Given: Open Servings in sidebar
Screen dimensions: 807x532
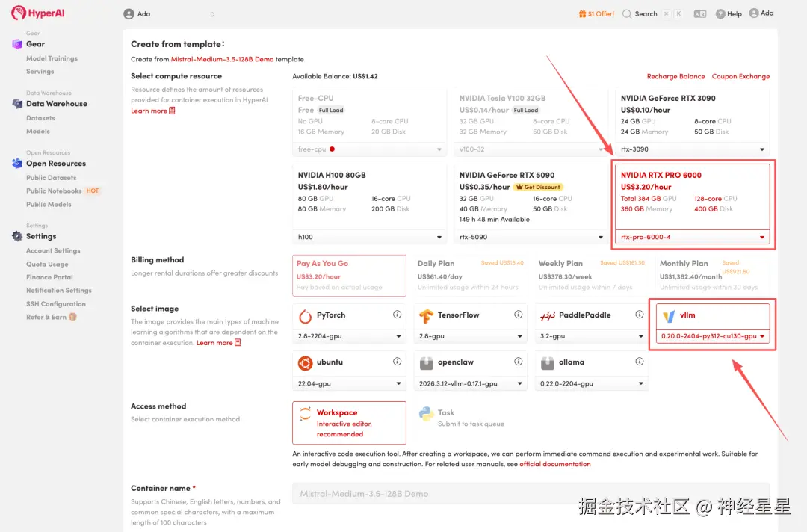Looking at the screenshot, I should tap(40, 72).
